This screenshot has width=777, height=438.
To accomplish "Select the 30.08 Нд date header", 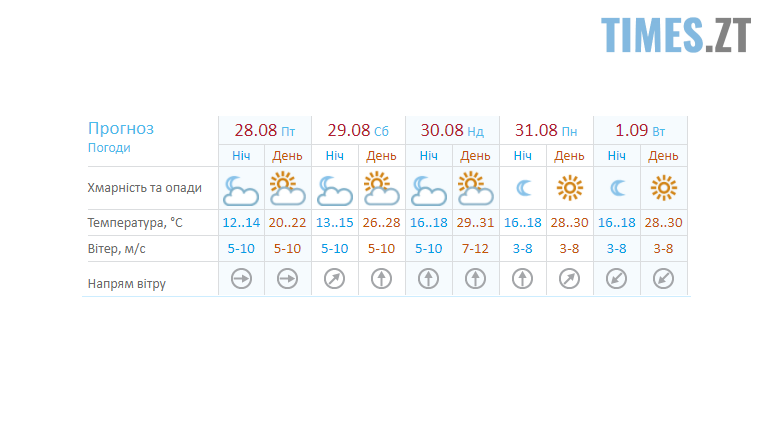I will click(x=452, y=131).
